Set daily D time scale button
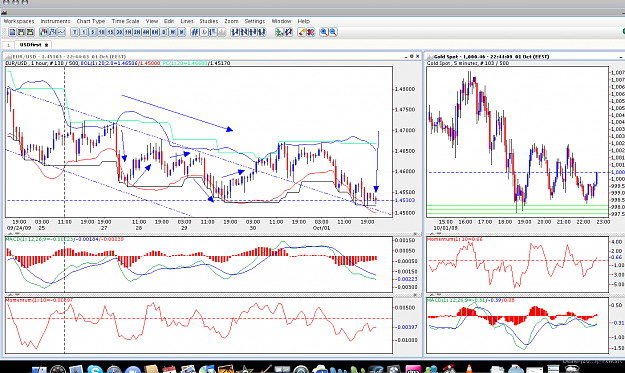The height and width of the screenshot is (373, 625). pos(163,32)
